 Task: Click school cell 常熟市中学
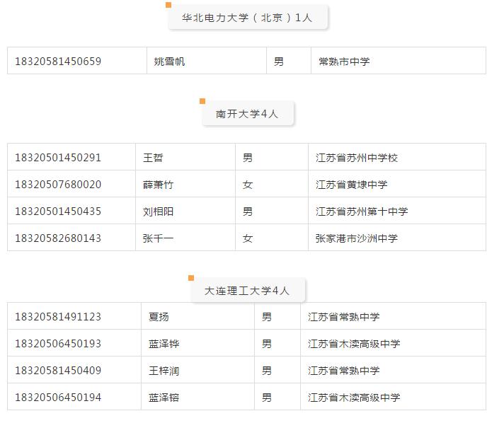[x=344, y=62]
